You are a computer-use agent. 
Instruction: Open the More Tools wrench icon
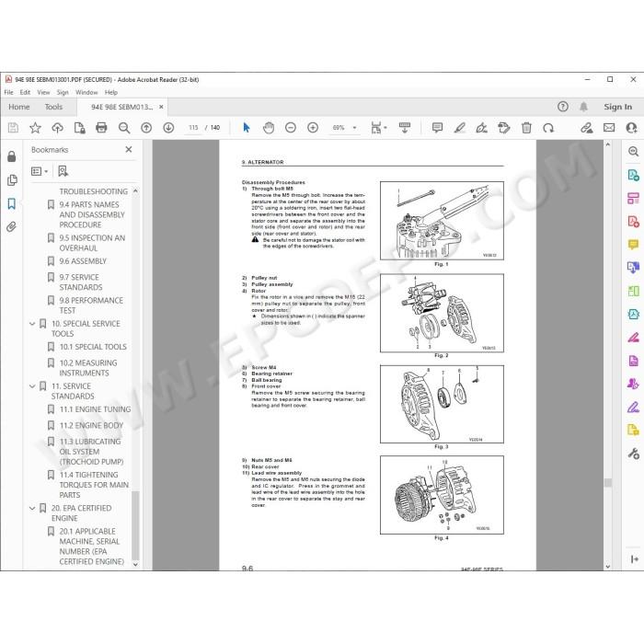[x=633, y=454]
